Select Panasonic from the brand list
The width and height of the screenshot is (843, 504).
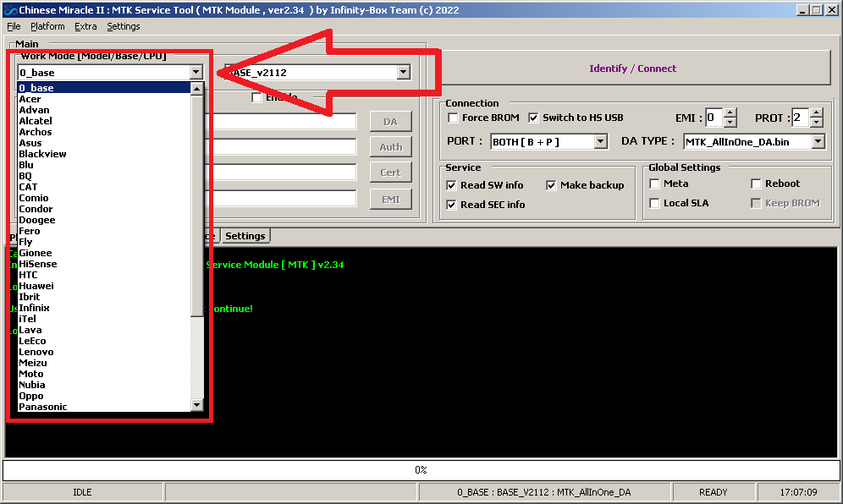[104, 407]
